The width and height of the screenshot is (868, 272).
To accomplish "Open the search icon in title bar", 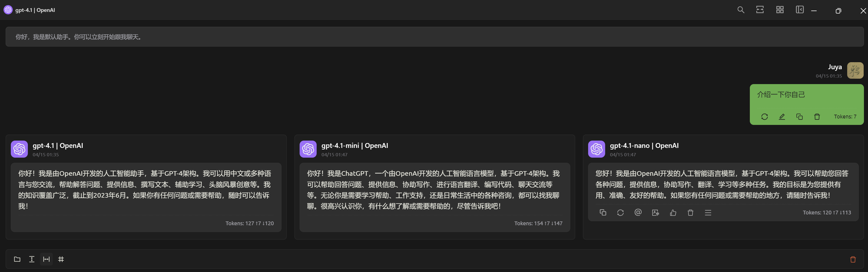I will (x=741, y=10).
